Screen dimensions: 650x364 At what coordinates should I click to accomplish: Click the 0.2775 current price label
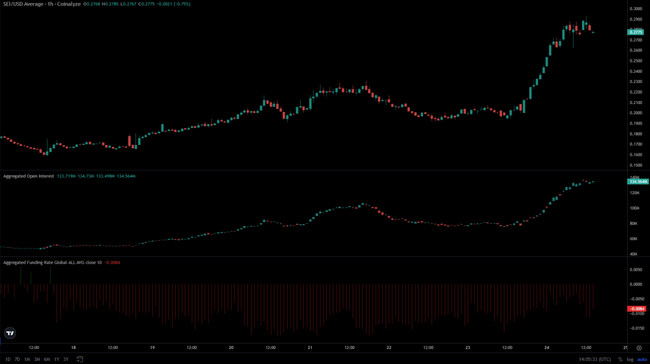tap(635, 32)
